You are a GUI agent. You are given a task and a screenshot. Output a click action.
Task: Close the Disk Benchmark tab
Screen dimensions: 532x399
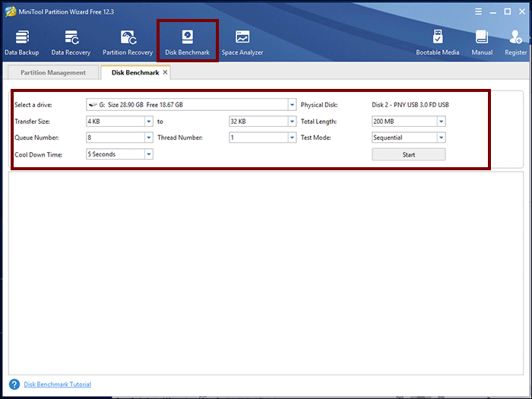coord(165,72)
